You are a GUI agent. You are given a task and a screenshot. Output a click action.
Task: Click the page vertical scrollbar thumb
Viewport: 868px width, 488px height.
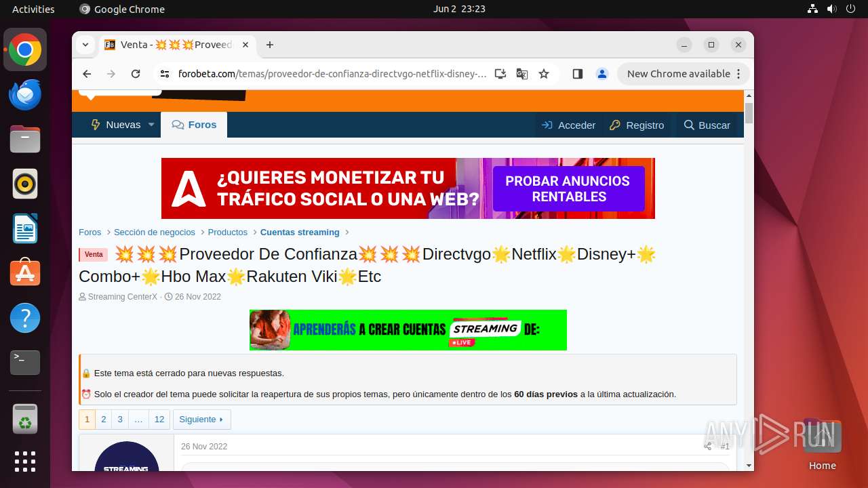pos(749,113)
